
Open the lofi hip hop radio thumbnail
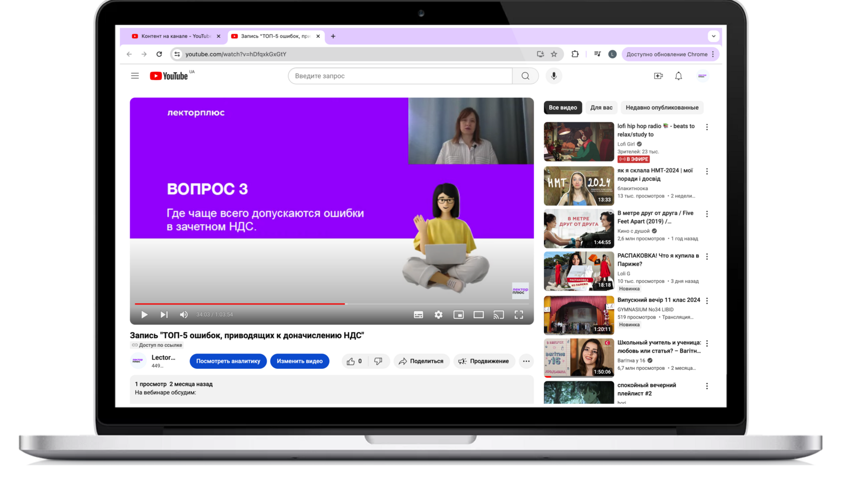coord(579,142)
